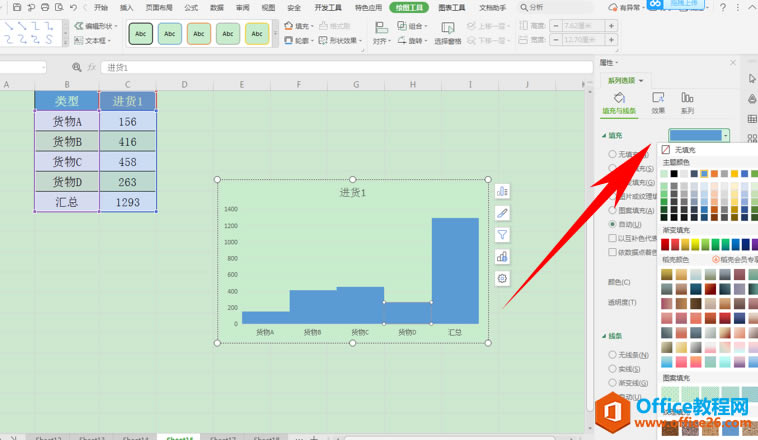Image resolution: width=758 pixels, height=440 pixels.
Task: Open the 插入 Insert tab
Action: pos(126,8)
